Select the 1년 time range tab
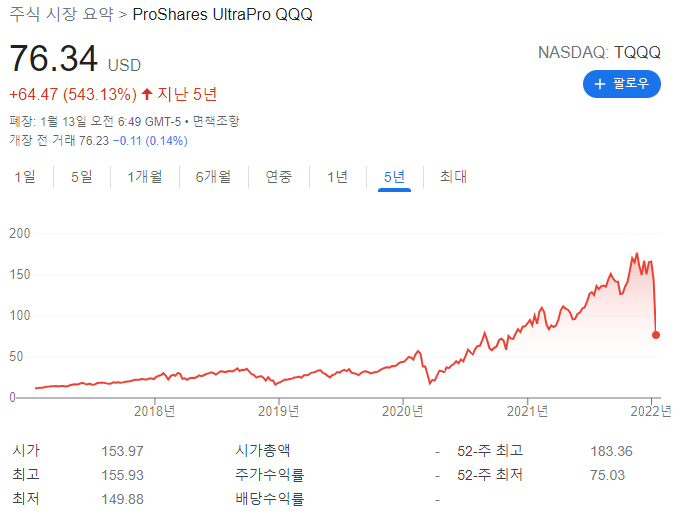This screenshot has width=690, height=522. [x=338, y=177]
